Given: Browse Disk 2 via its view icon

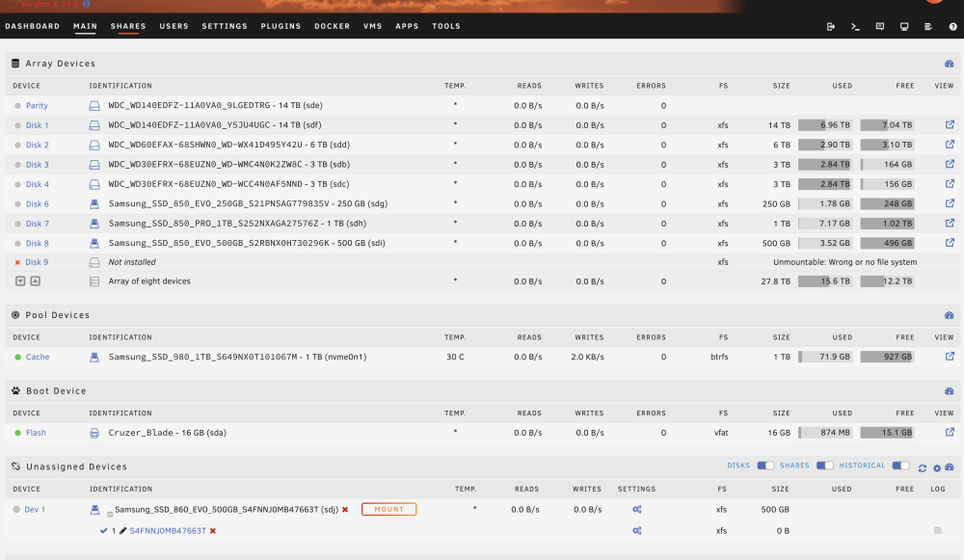Looking at the screenshot, I should coord(950,145).
